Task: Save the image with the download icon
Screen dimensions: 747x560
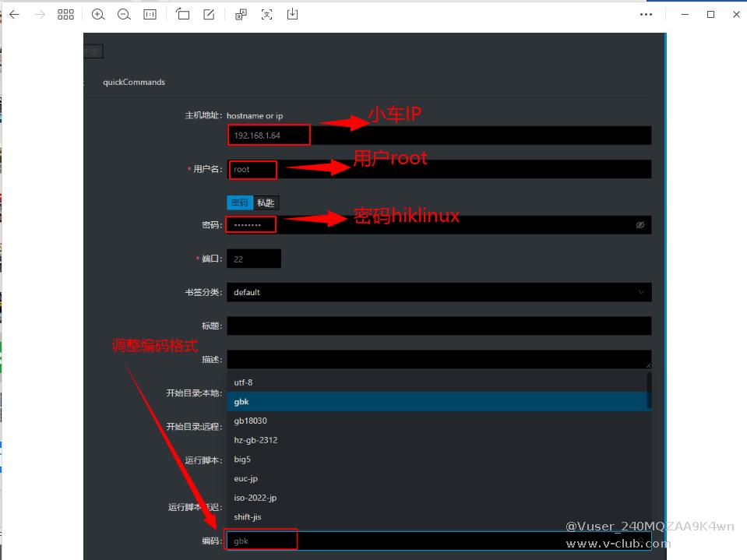Action: [293, 14]
